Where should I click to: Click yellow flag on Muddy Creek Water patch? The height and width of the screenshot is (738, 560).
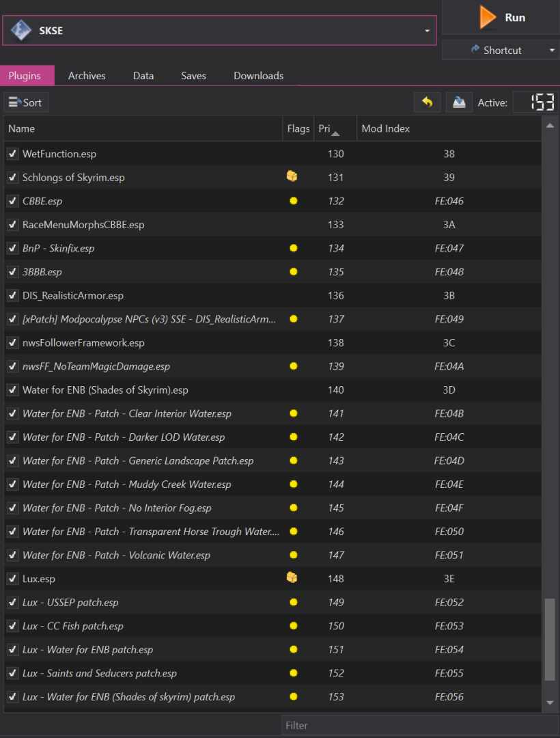(x=294, y=484)
